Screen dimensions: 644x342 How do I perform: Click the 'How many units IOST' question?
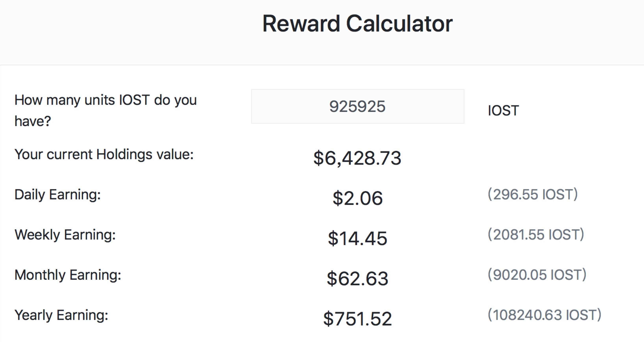pyautogui.click(x=105, y=100)
